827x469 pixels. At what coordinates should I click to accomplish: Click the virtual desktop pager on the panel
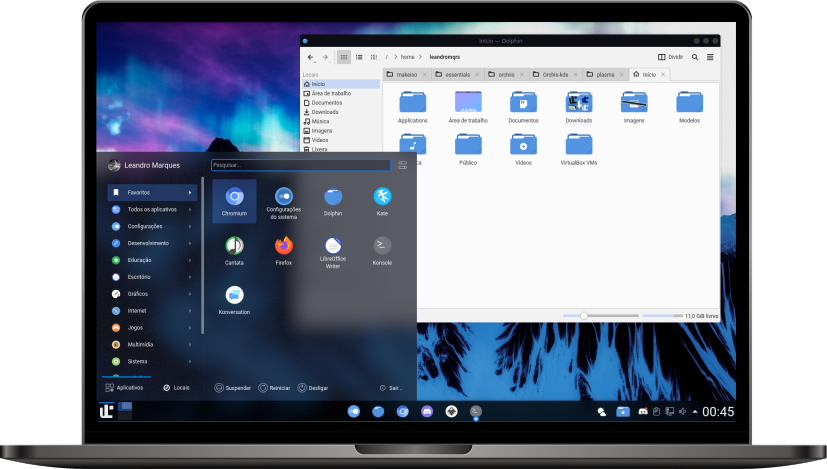coord(125,411)
